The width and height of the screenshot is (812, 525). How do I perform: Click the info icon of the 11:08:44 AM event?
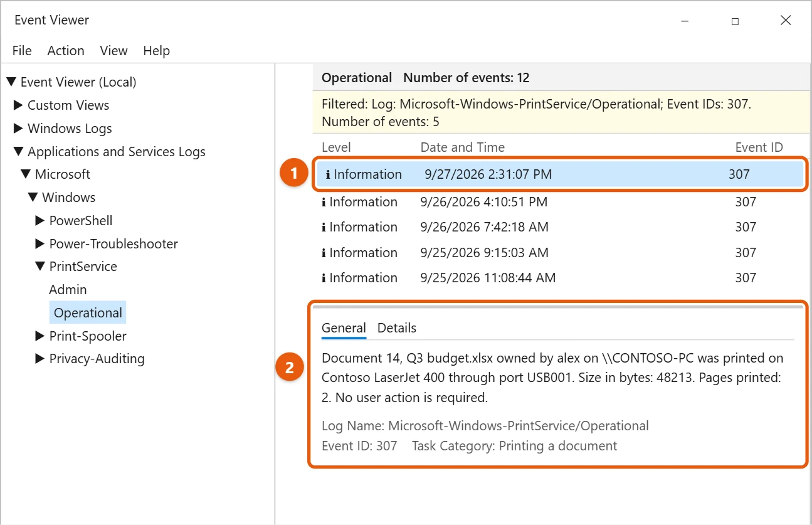[x=324, y=278]
